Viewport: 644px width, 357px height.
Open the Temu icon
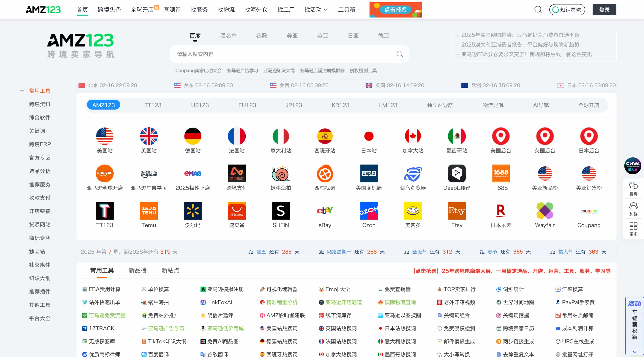click(149, 211)
